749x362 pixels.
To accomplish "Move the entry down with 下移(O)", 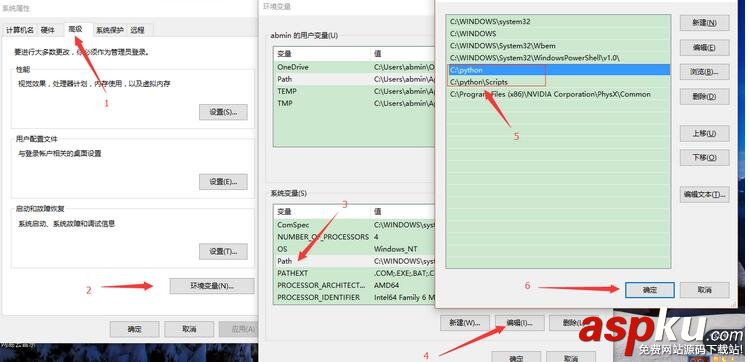I will pos(705,158).
